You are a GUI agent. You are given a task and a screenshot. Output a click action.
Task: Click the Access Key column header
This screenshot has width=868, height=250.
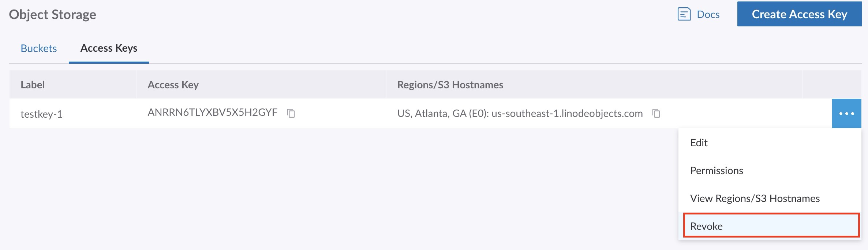[x=173, y=85]
